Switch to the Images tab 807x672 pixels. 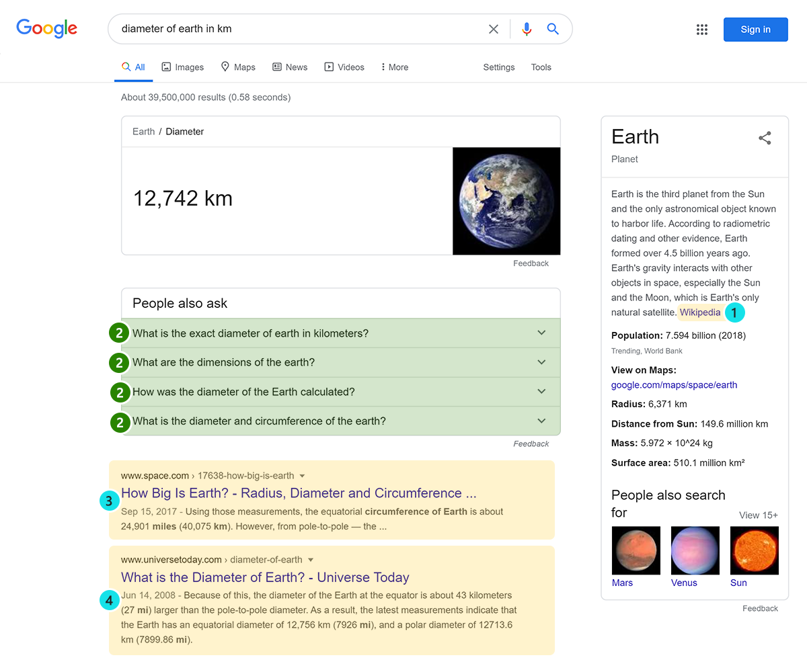coord(182,67)
